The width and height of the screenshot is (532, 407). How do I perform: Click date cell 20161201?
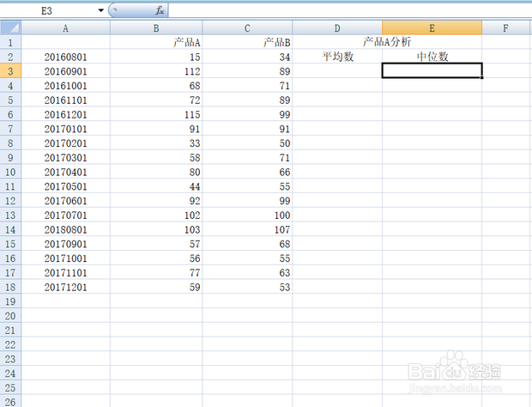(x=66, y=114)
